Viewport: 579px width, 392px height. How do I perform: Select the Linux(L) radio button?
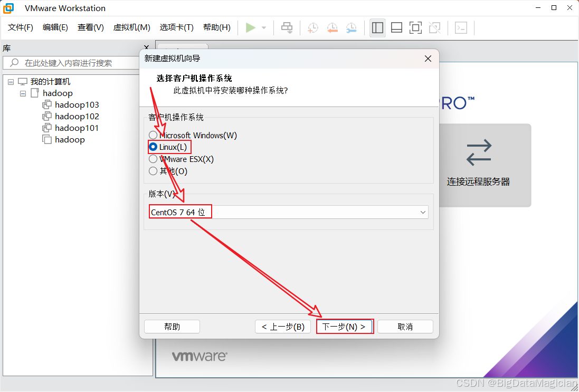tap(153, 147)
